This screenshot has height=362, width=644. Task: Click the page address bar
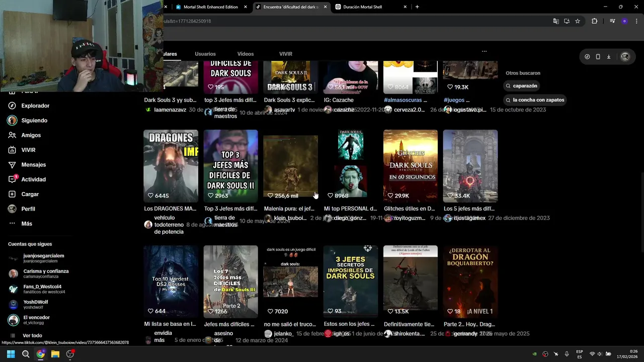tap(352, 21)
